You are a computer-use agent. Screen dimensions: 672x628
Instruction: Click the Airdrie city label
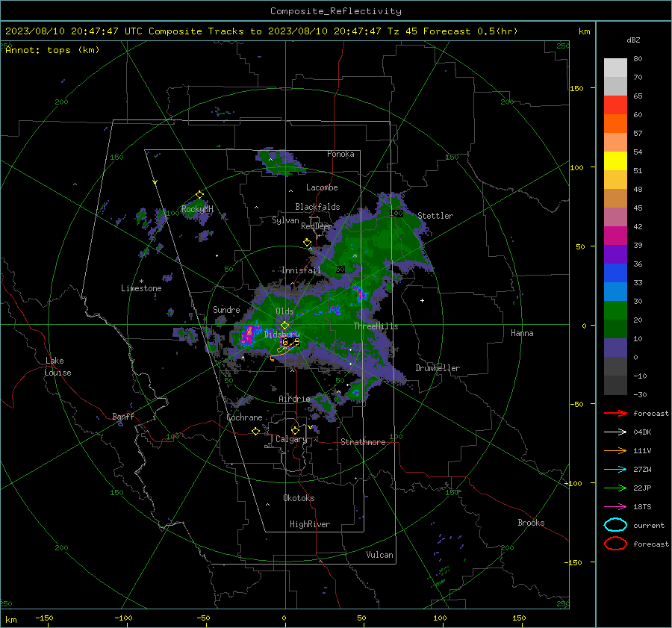[294, 399]
